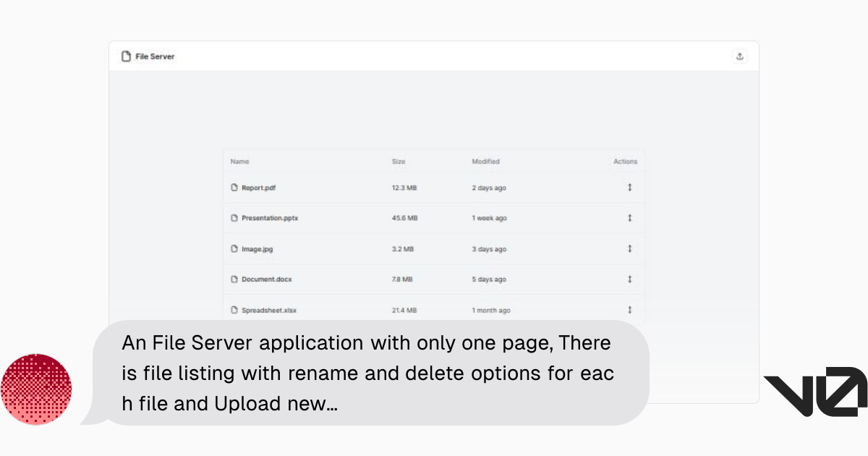Click the Modified column header
Viewport: 868px width, 456px height.
tap(486, 161)
